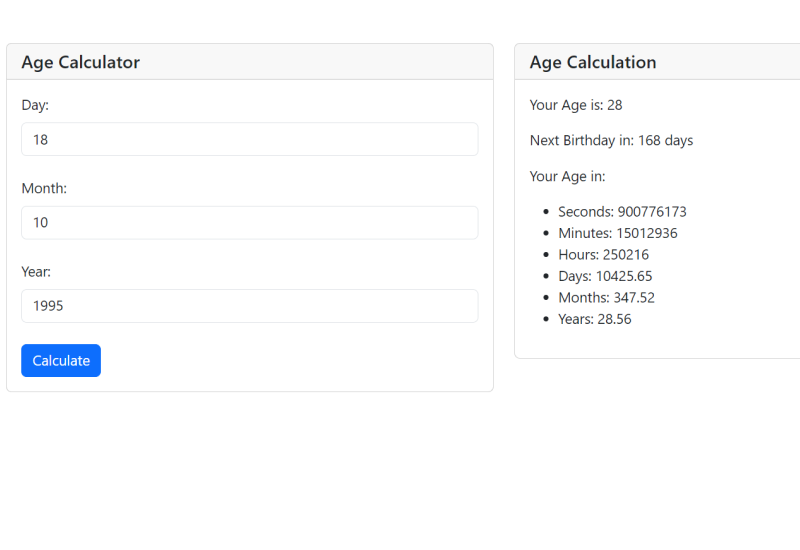Click the Hours: 250216 list entry

[603, 255]
